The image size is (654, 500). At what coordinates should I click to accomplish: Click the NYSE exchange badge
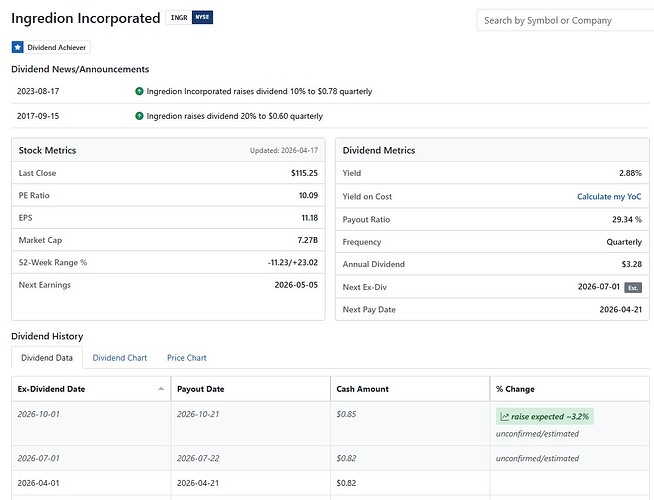coord(202,18)
